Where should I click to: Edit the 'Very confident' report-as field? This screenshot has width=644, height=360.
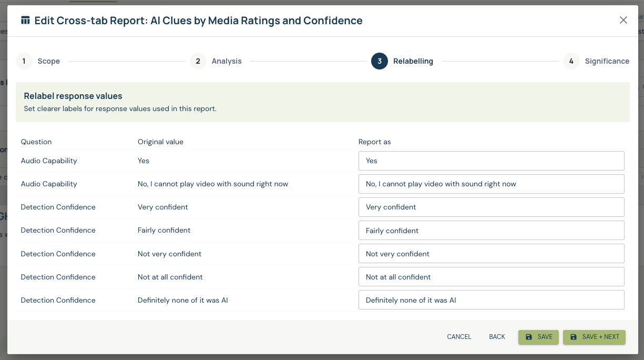(x=491, y=207)
